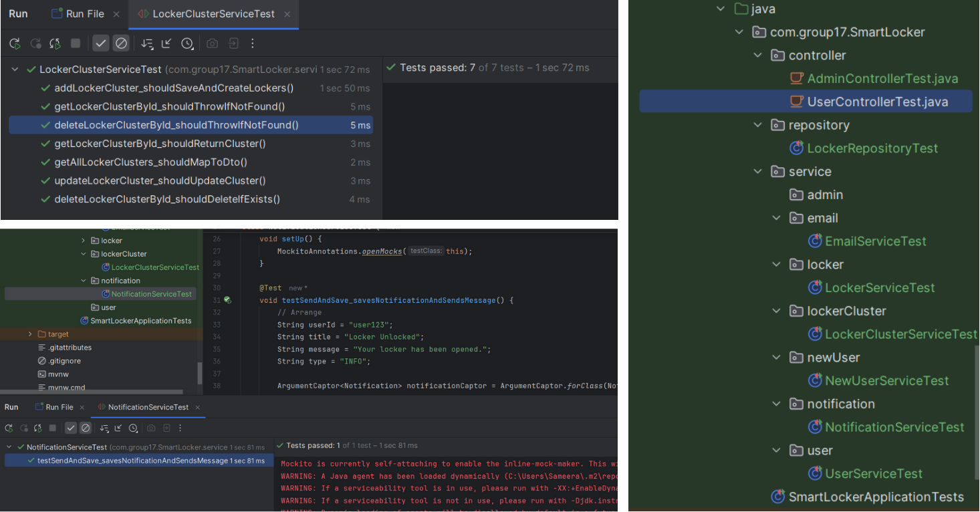Collapse the java folder in project tree
Viewport: 980px width, 512px height.
coord(721,9)
